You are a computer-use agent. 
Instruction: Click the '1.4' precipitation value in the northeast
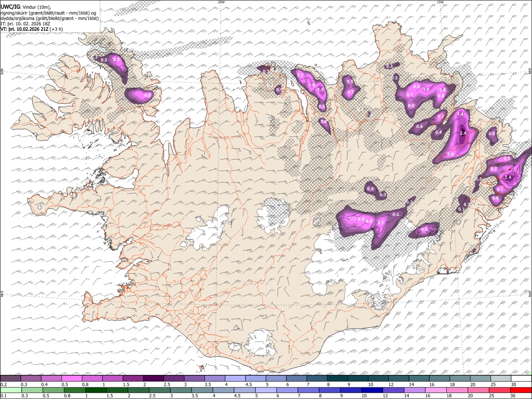[x=460, y=114]
